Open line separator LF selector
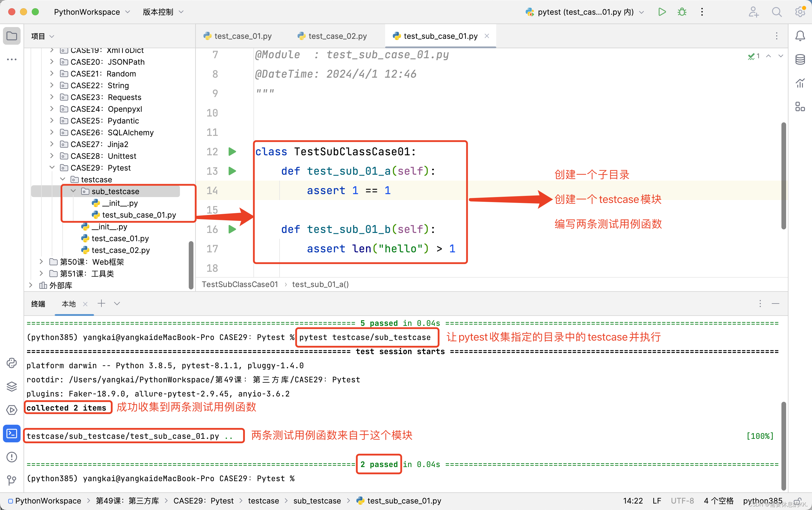812x510 pixels. click(x=656, y=501)
